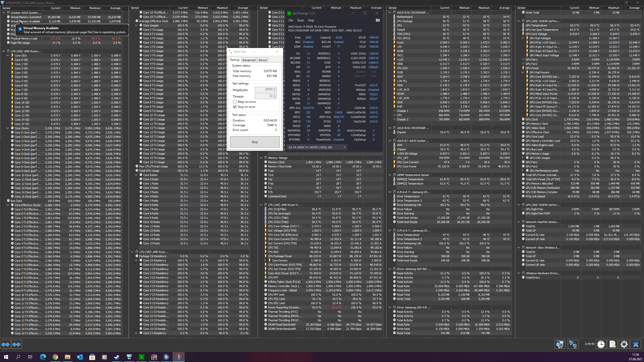The width and height of the screenshot is (644, 362).
Task: Close sensors with blue X icon
Action: (x=636, y=344)
